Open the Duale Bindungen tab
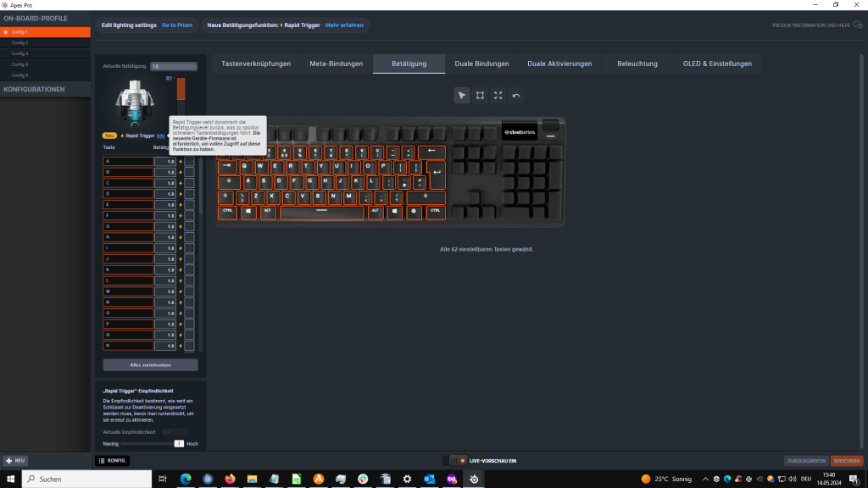This screenshot has width=868, height=488. click(x=481, y=64)
